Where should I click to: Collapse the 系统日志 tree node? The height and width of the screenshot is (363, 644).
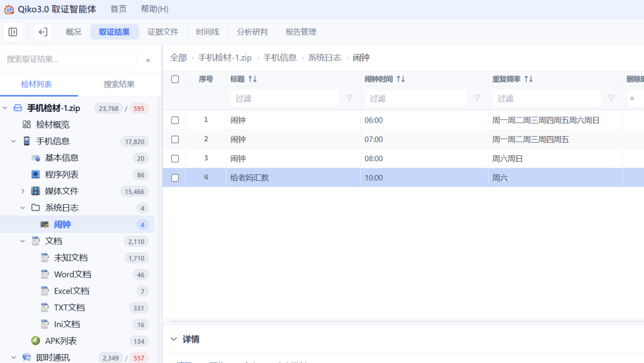coord(23,208)
